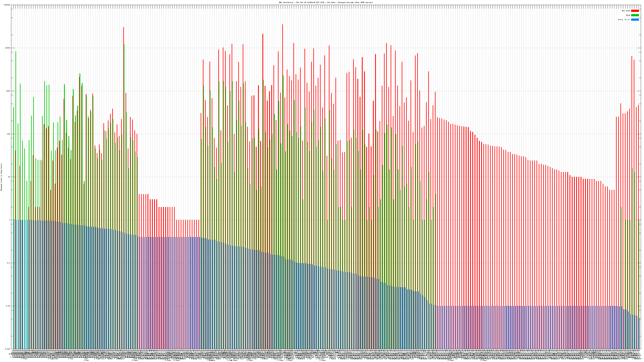
Task: Click the 100 y-axis tick label
Action: pyautogui.click(x=8, y=134)
